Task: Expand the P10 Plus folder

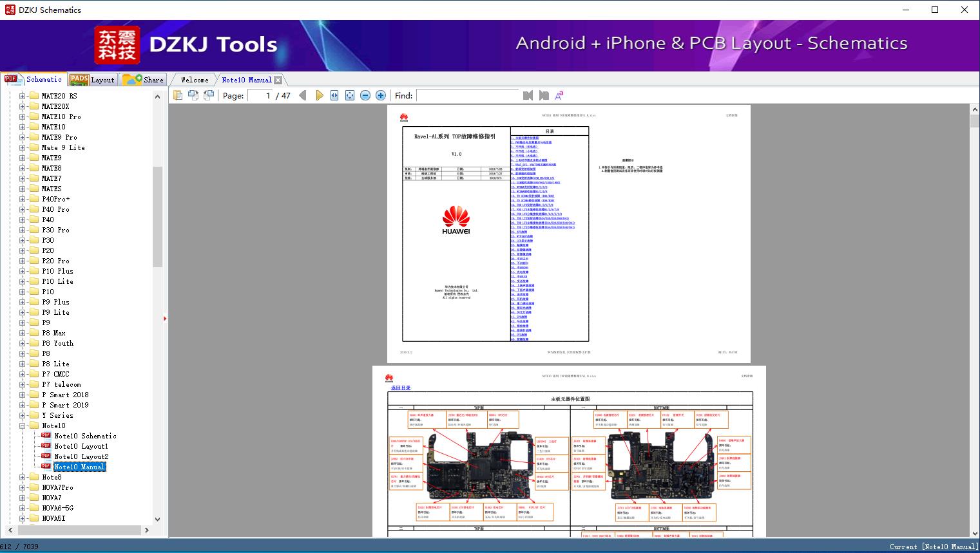Action: 23,271
